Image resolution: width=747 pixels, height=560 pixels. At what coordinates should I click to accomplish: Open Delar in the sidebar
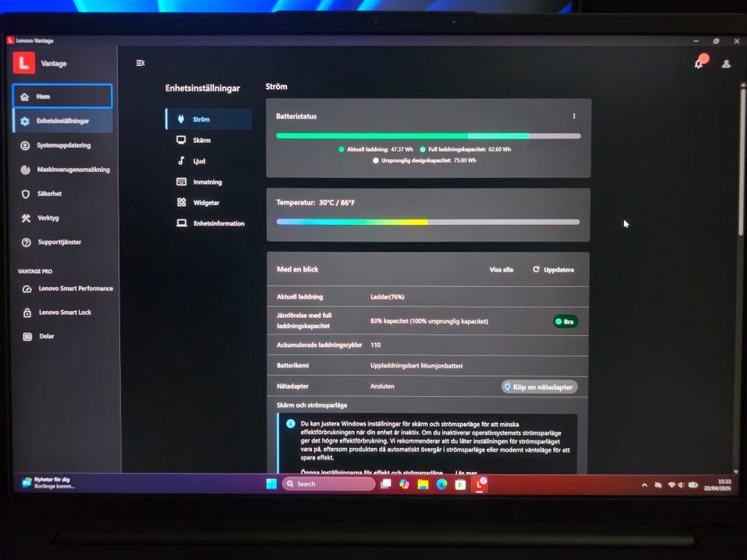click(65, 336)
